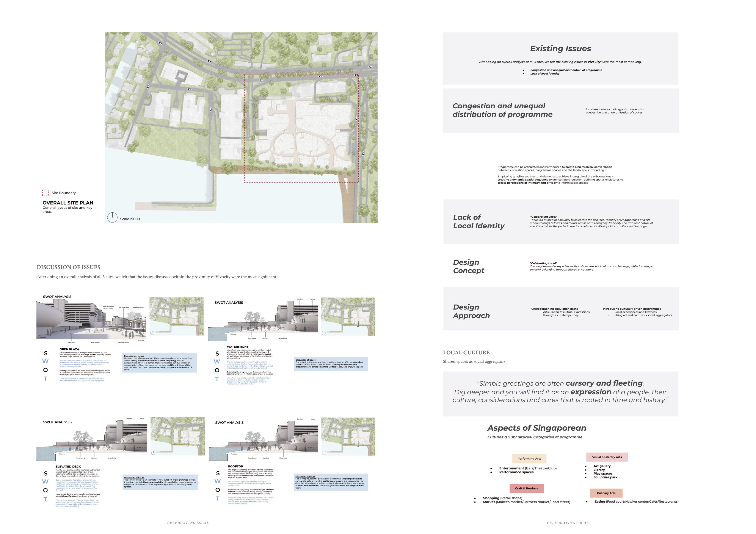Select the Performing Arts category label
The width and height of the screenshot is (756, 534).
click(529, 458)
